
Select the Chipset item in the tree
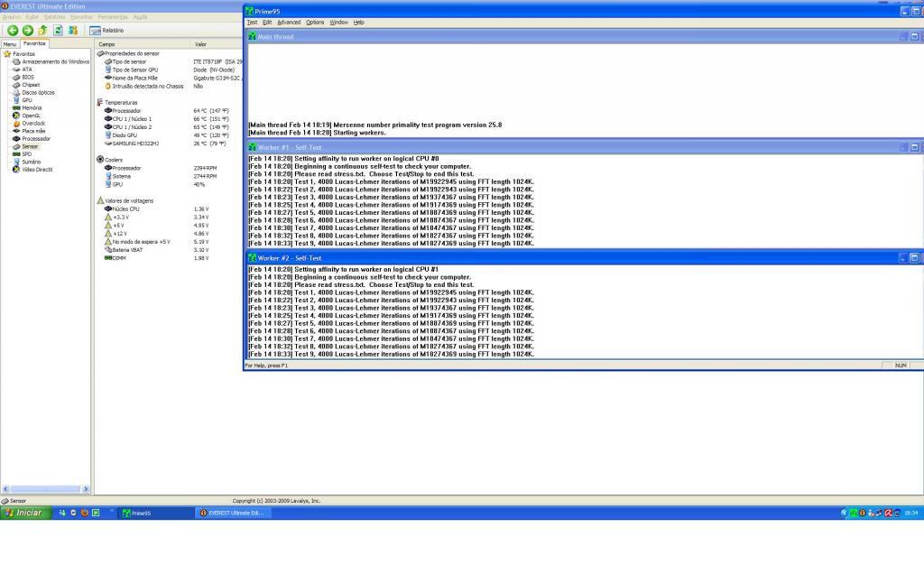pos(26,84)
